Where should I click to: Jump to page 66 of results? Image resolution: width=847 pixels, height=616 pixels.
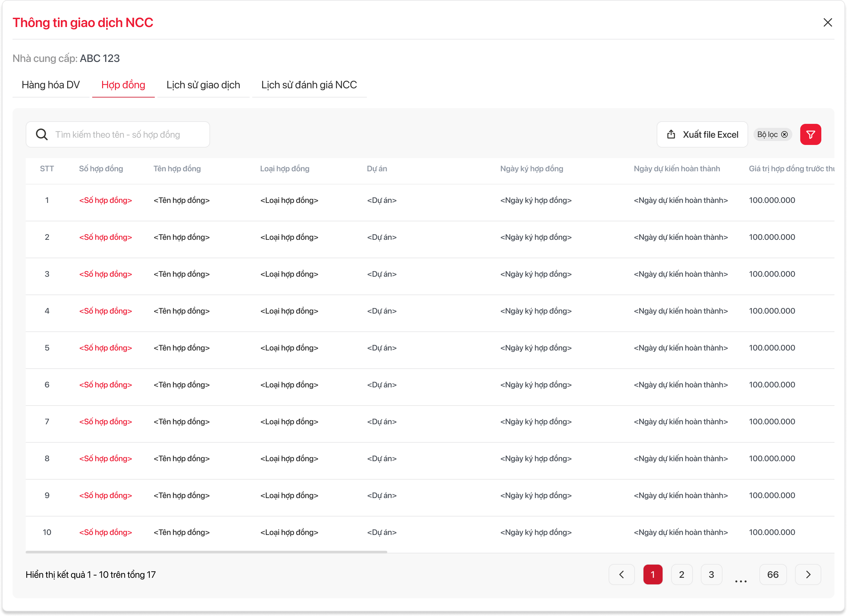point(773,574)
